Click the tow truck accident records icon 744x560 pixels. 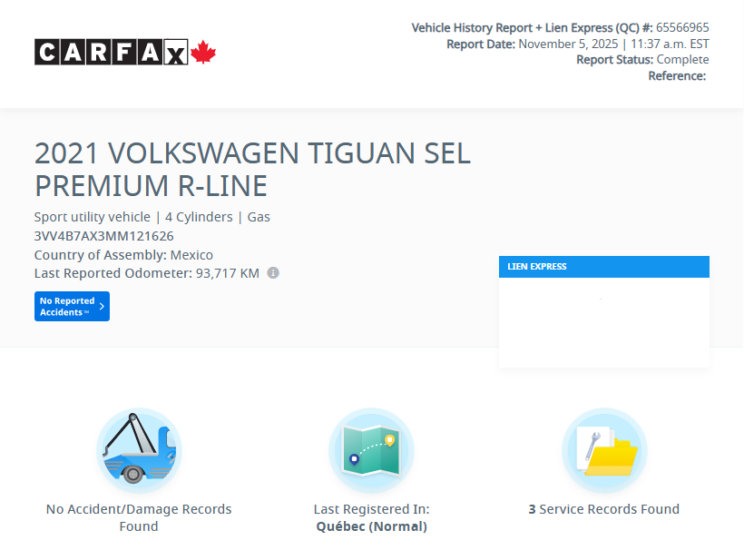click(138, 449)
